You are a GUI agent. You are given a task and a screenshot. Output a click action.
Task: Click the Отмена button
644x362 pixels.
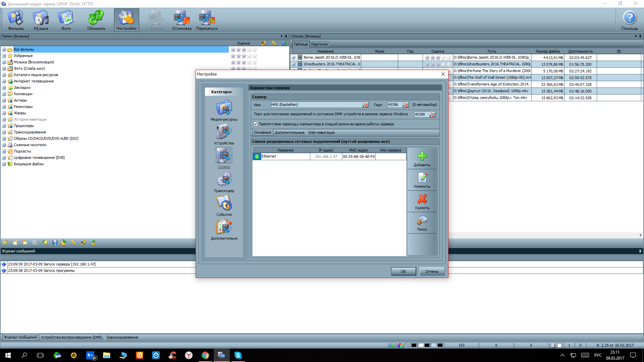[x=432, y=271]
